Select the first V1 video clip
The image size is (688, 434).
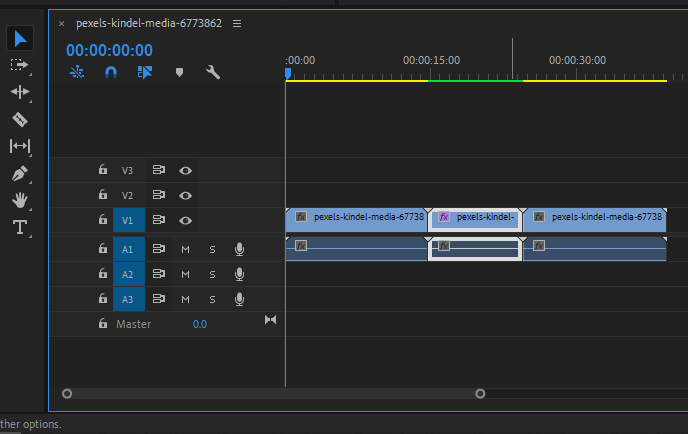pyautogui.click(x=356, y=220)
